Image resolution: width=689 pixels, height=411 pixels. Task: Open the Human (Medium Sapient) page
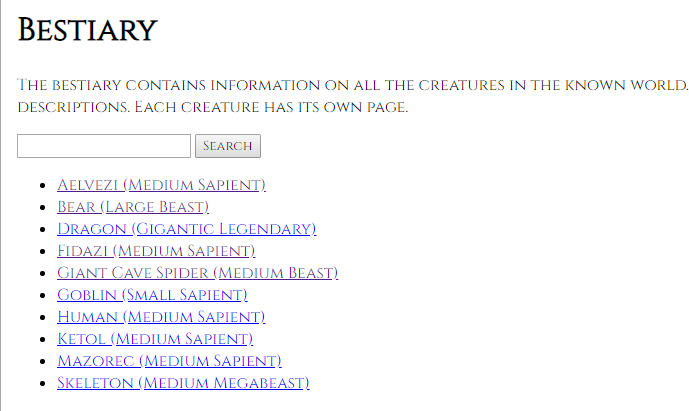(161, 316)
